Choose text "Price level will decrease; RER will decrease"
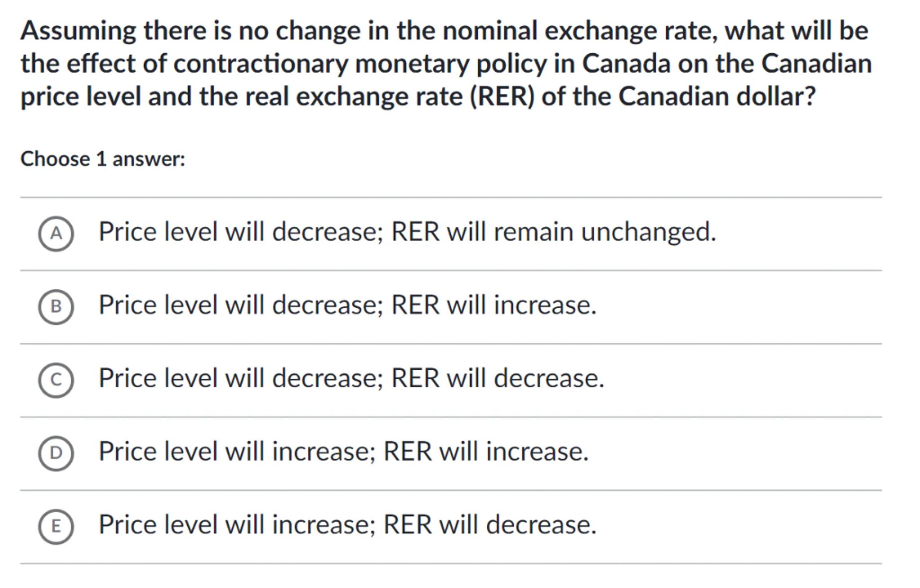Image resolution: width=920 pixels, height=588 pixels. point(351,378)
